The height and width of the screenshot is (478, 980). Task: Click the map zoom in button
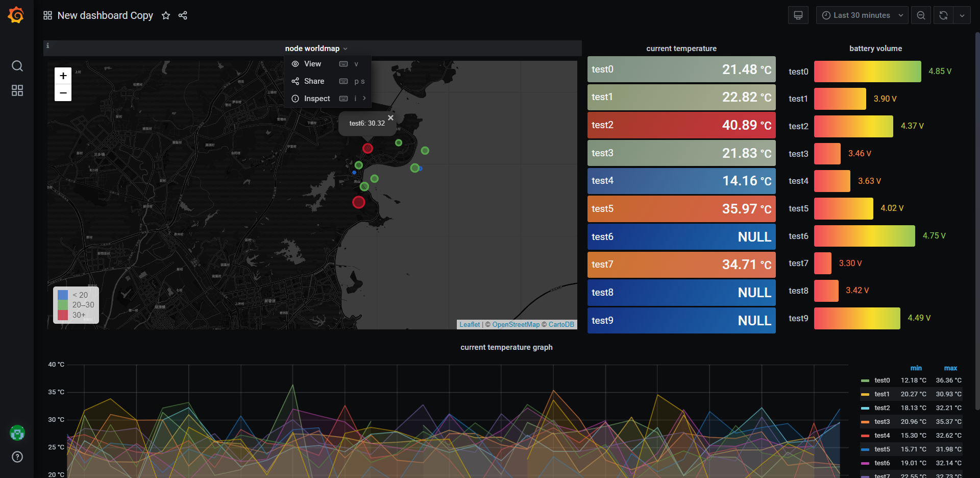pos(63,75)
